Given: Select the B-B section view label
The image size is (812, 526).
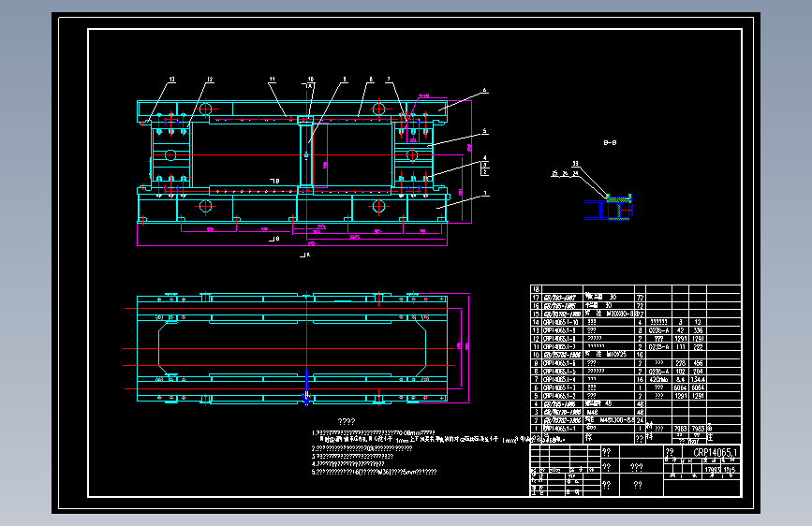Looking at the screenshot, I should click(x=610, y=142).
